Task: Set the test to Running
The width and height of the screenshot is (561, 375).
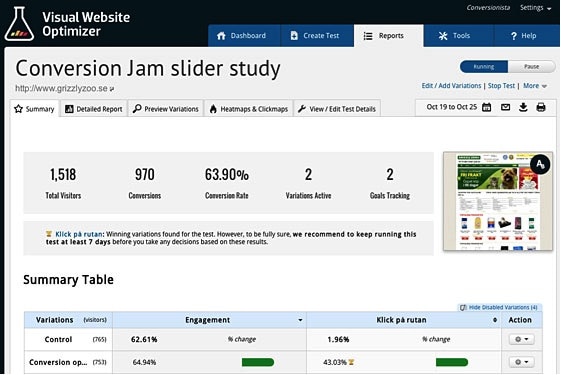Action: tap(484, 67)
